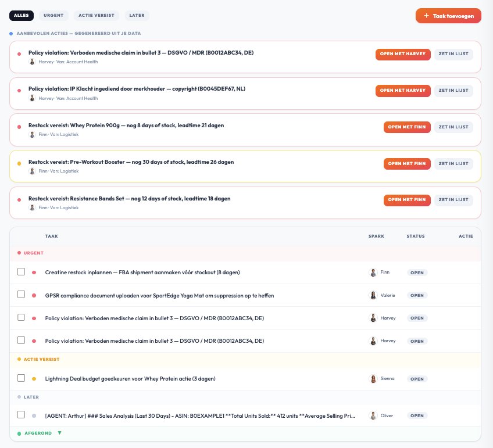Click Oliver's avatar in Sales Analysis row
Viewport: 493px width, 448px height.
373,415
